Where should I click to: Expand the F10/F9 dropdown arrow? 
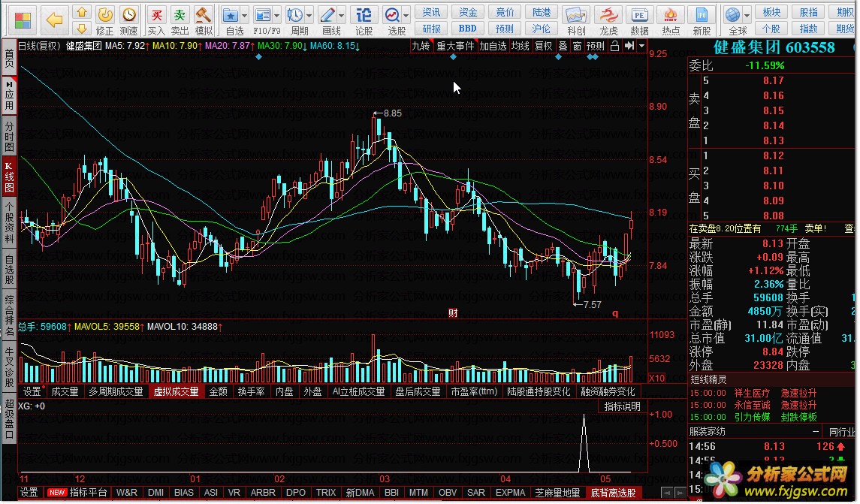pyautogui.click(x=277, y=15)
